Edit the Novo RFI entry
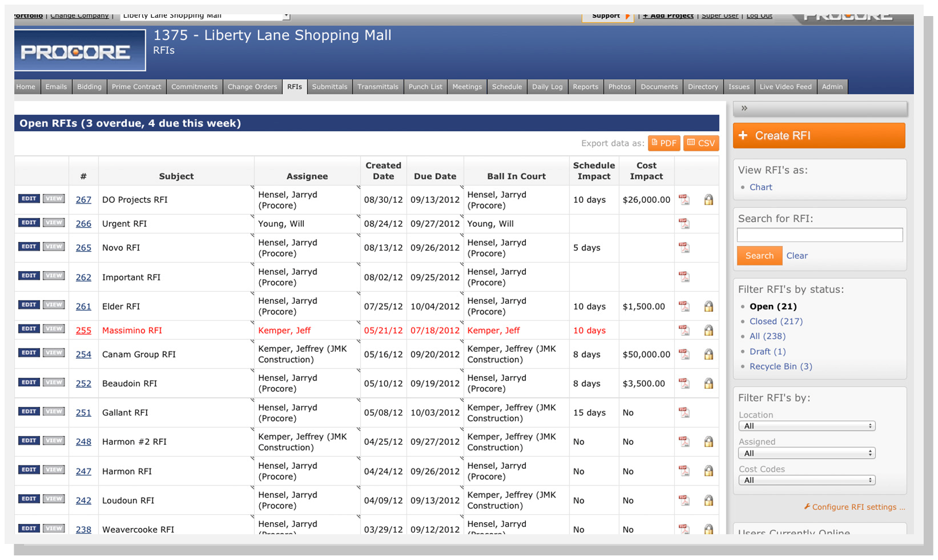 (29, 246)
